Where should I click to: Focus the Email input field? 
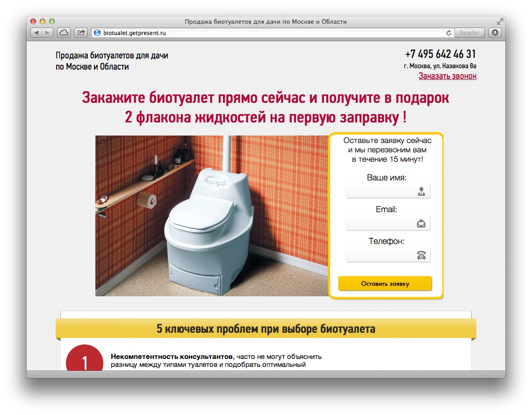pyautogui.click(x=388, y=223)
